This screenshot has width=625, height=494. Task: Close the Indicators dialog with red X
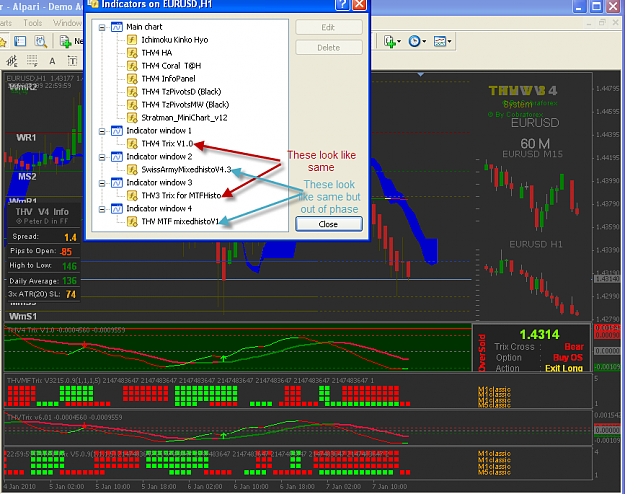[x=360, y=4]
